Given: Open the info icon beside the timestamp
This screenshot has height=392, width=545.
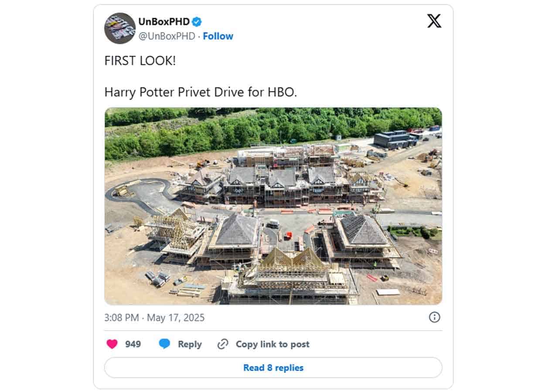Looking at the screenshot, I should point(434,317).
